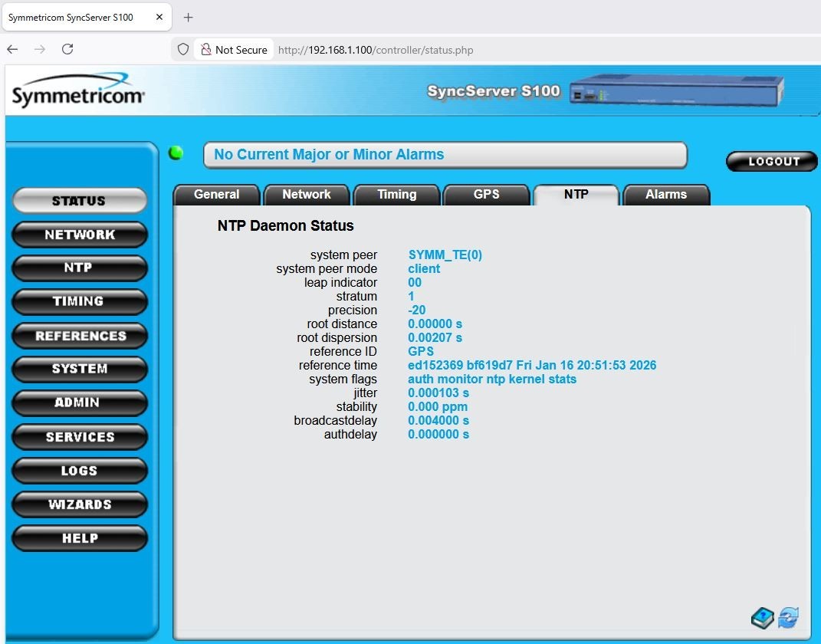The height and width of the screenshot is (644, 821).
Task: Open the STATUS sidebar section
Action: pyautogui.click(x=80, y=201)
